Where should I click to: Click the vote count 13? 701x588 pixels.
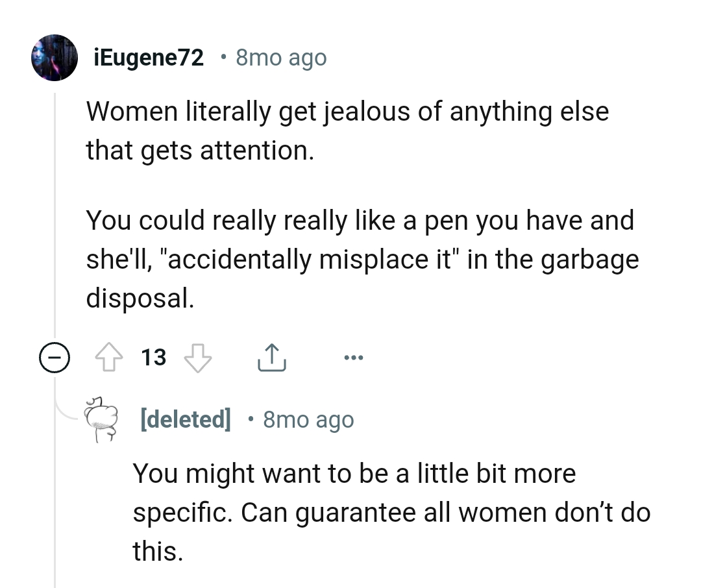(x=154, y=358)
